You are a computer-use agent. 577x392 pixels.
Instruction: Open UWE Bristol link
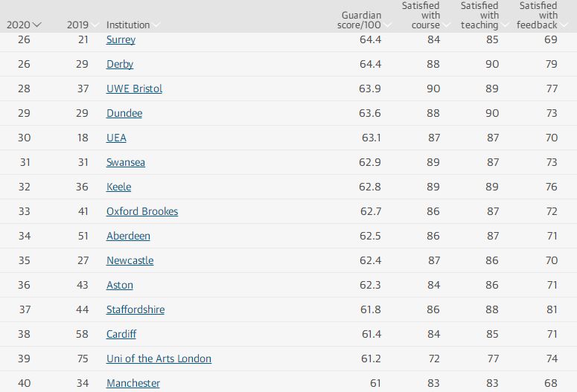(134, 89)
